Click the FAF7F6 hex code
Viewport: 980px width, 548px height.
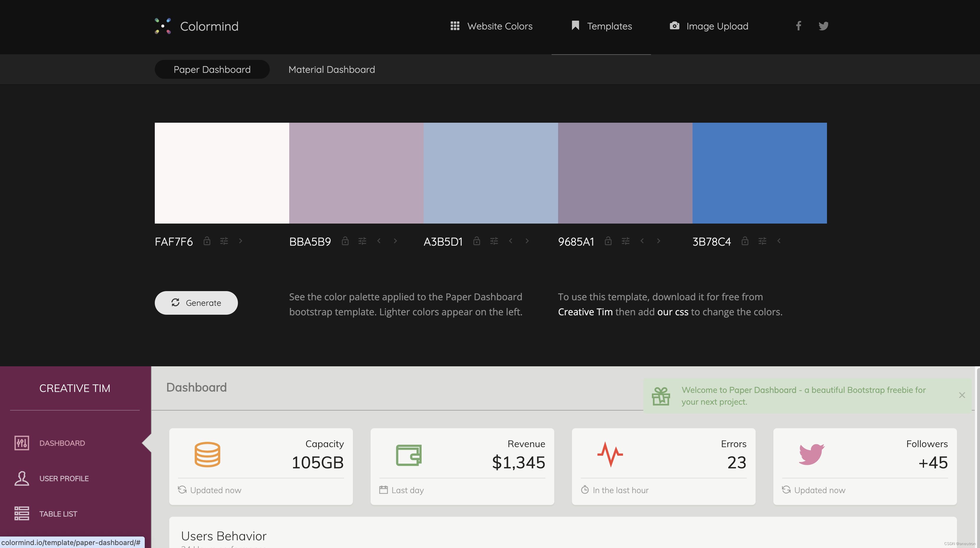pos(174,242)
